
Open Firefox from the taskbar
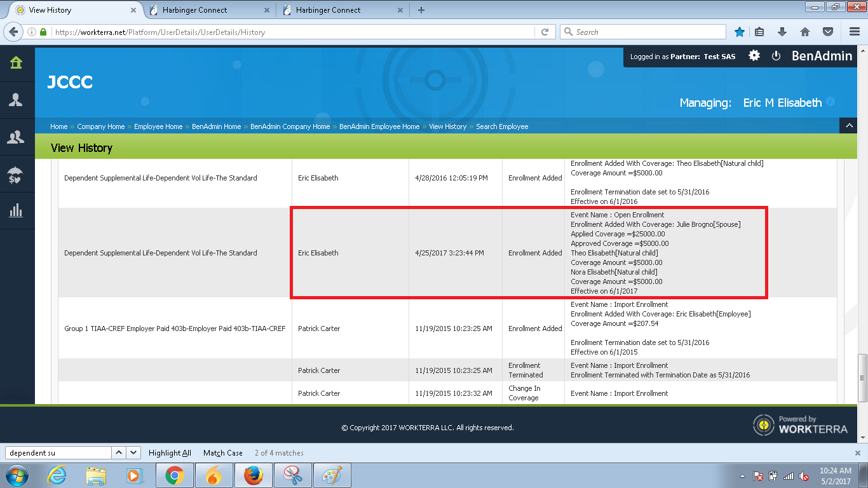click(254, 475)
